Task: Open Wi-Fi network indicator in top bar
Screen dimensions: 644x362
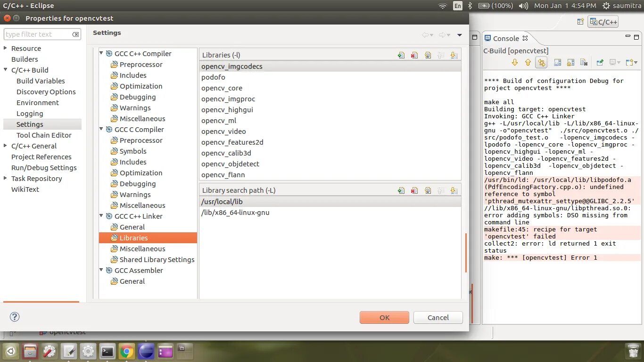Action: click(x=442, y=6)
